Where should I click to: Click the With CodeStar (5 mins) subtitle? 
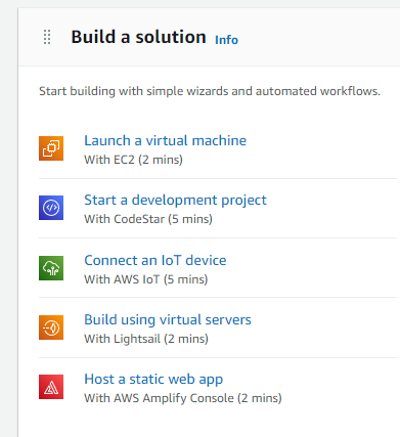coord(148,219)
